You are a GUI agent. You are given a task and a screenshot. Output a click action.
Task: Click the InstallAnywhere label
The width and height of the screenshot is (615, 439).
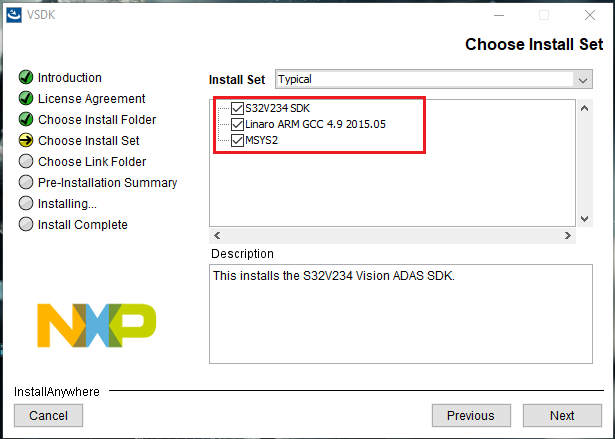point(57,392)
